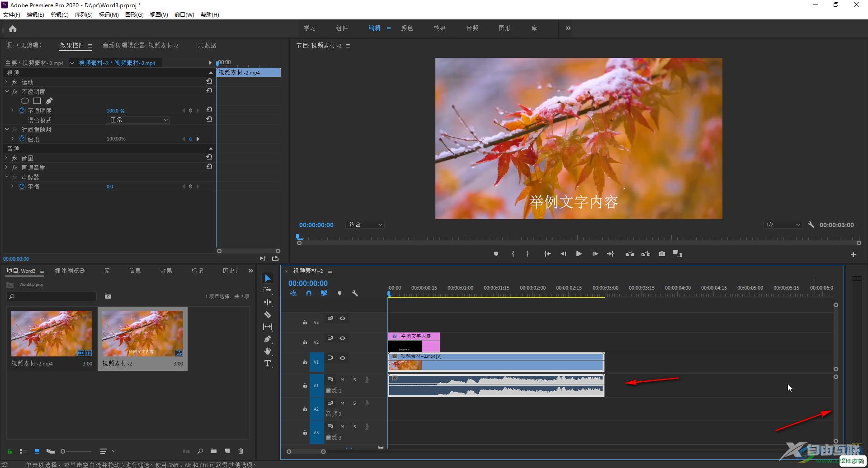Viewport: 868px width, 468px height.
Task: Select 视频素材~2.mp4 thumbnail in project
Action: coord(52,333)
